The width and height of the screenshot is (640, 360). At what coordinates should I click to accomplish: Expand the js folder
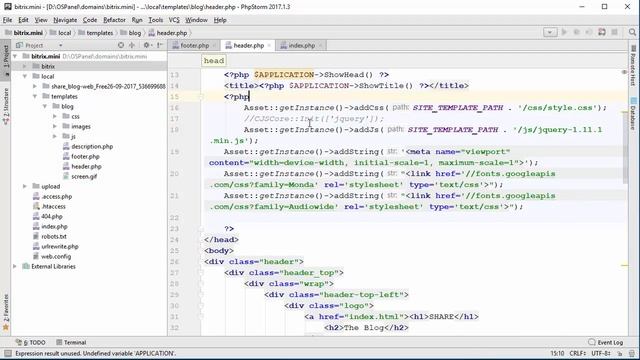pos(55,136)
